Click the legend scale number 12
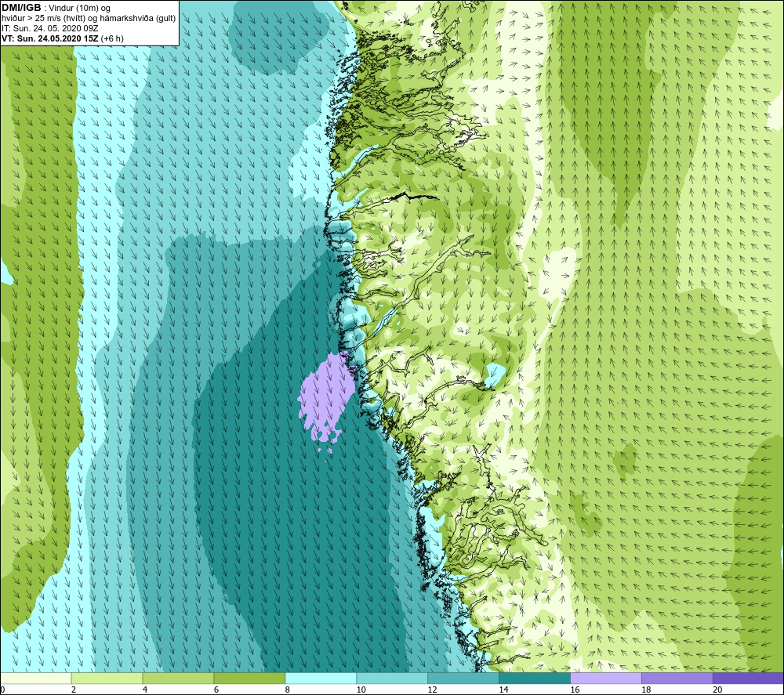784x695 pixels. tap(433, 690)
